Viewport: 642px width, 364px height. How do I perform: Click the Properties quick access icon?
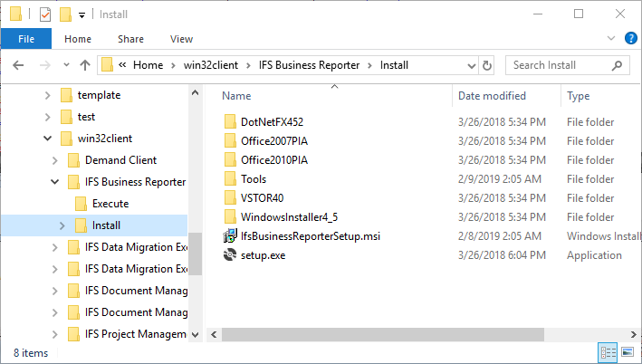[x=45, y=14]
